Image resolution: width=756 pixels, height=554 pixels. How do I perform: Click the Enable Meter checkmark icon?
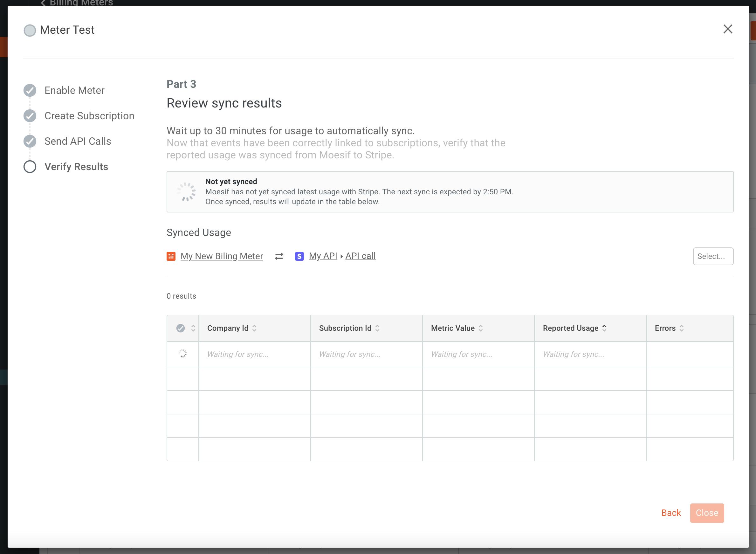[x=30, y=90]
